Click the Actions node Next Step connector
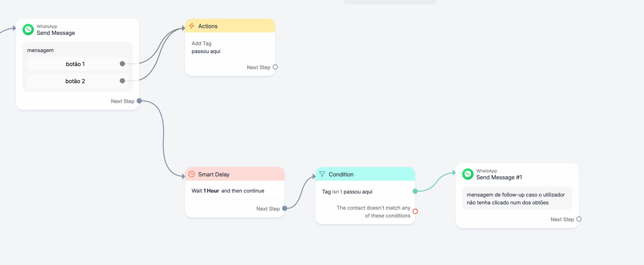 click(275, 67)
